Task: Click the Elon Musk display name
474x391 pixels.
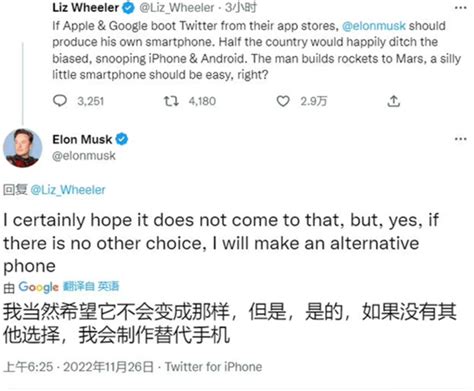Action: point(82,139)
